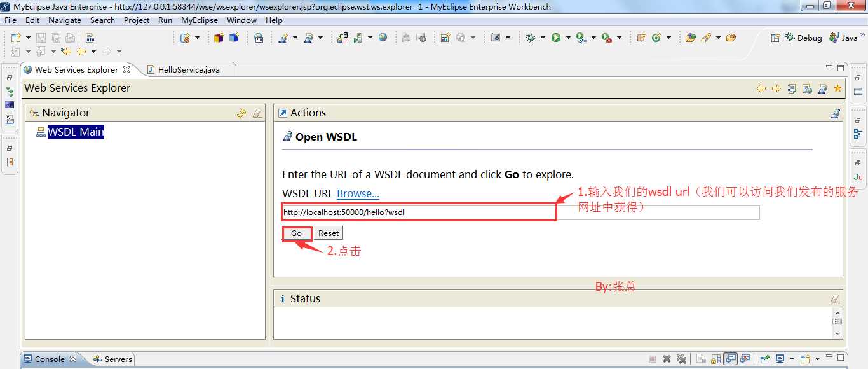Click the Open Perspective icon
Screen dimensions: 868x369
[x=775, y=38]
